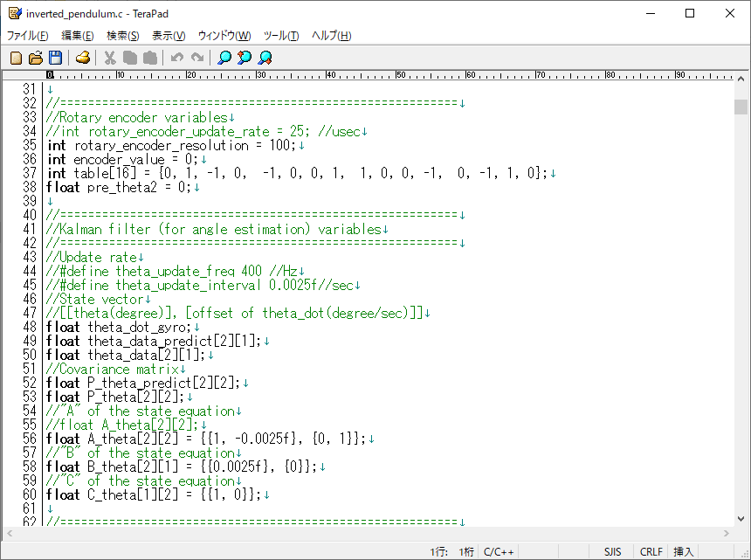Open Find with the plain magnifier icon
The height and width of the screenshot is (560, 751).
tap(224, 58)
